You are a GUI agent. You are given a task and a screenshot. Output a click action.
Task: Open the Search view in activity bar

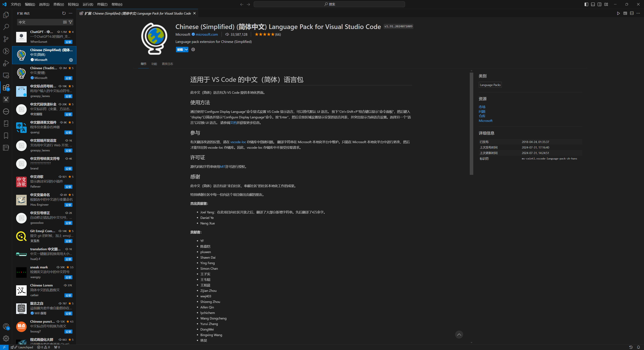pos(6,27)
